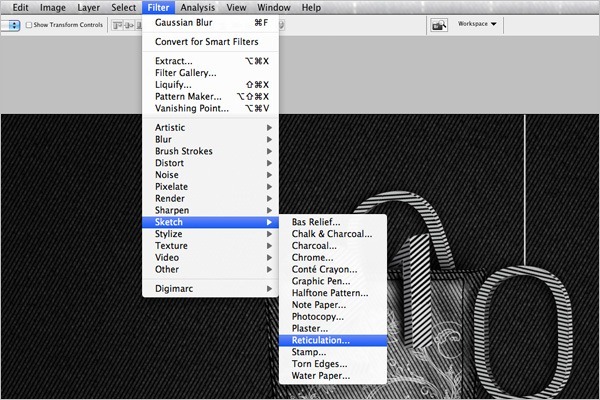Choose the Chrome filter
This screenshot has width=600, height=400.
(333, 258)
